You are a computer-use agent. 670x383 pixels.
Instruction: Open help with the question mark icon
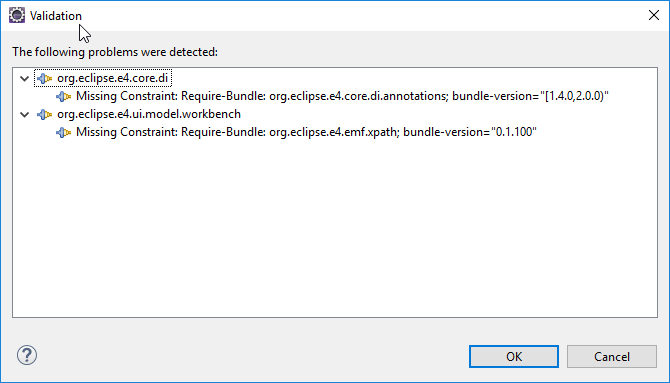27,355
